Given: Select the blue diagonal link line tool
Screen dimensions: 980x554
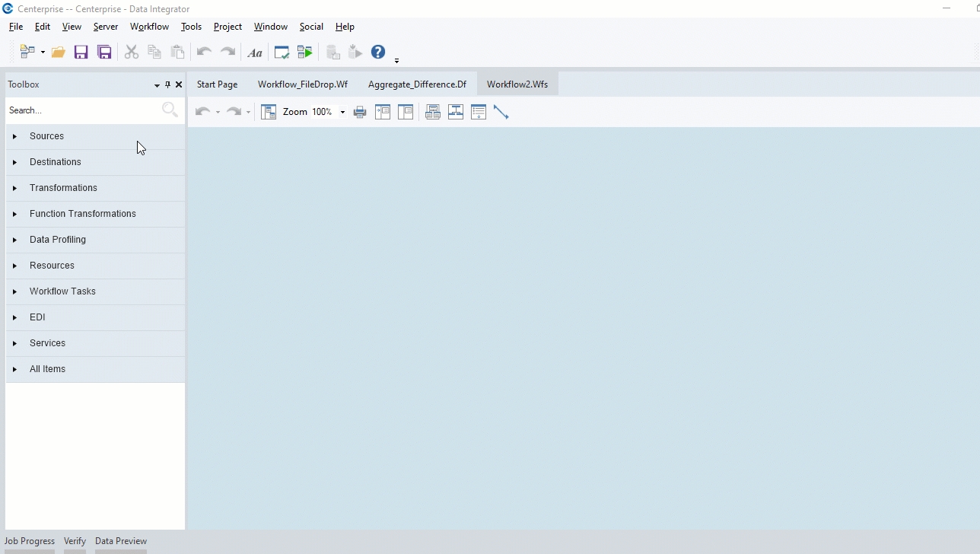Looking at the screenshot, I should click(x=501, y=112).
